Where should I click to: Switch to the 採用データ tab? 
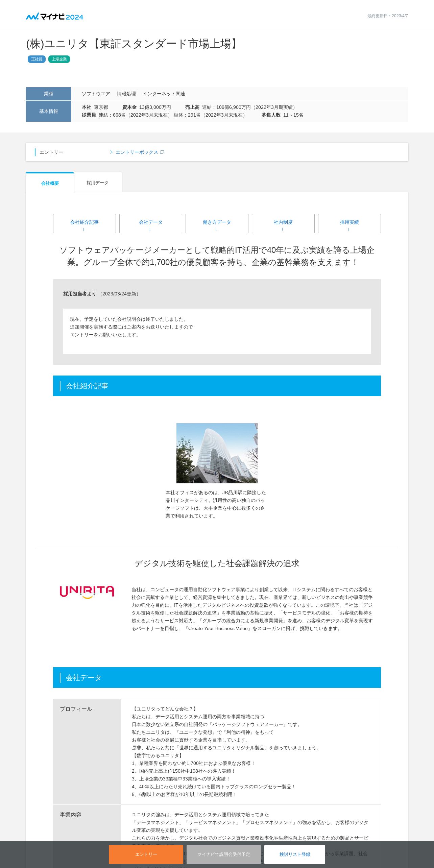pyautogui.click(x=97, y=183)
